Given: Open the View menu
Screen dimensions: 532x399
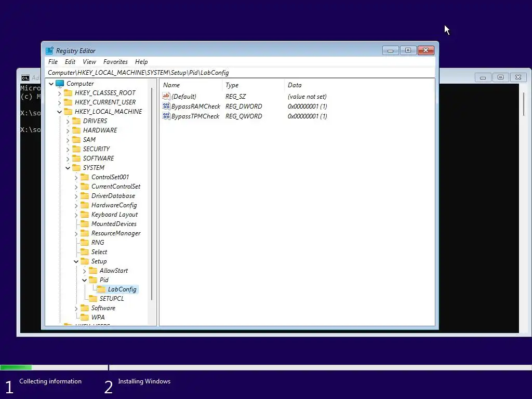Looking at the screenshot, I should [x=89, y=62].
